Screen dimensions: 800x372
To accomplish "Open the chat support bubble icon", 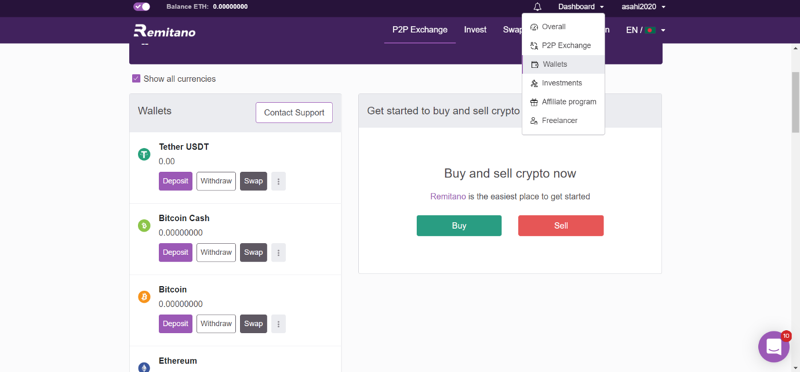I will (773, 346).
